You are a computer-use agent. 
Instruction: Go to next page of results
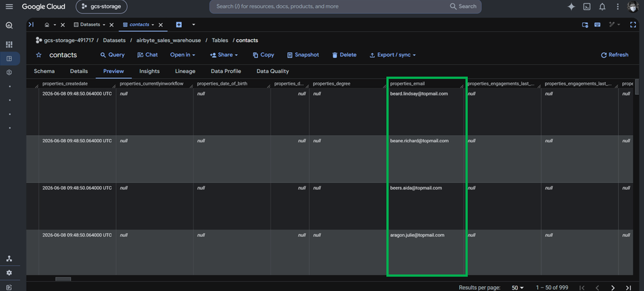(613, 288)
